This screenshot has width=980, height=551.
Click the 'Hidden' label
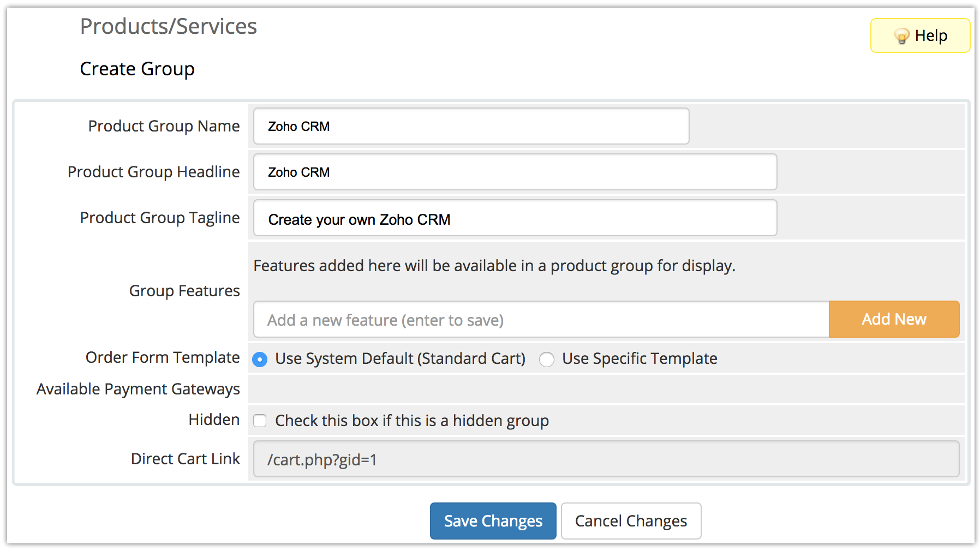214,420
